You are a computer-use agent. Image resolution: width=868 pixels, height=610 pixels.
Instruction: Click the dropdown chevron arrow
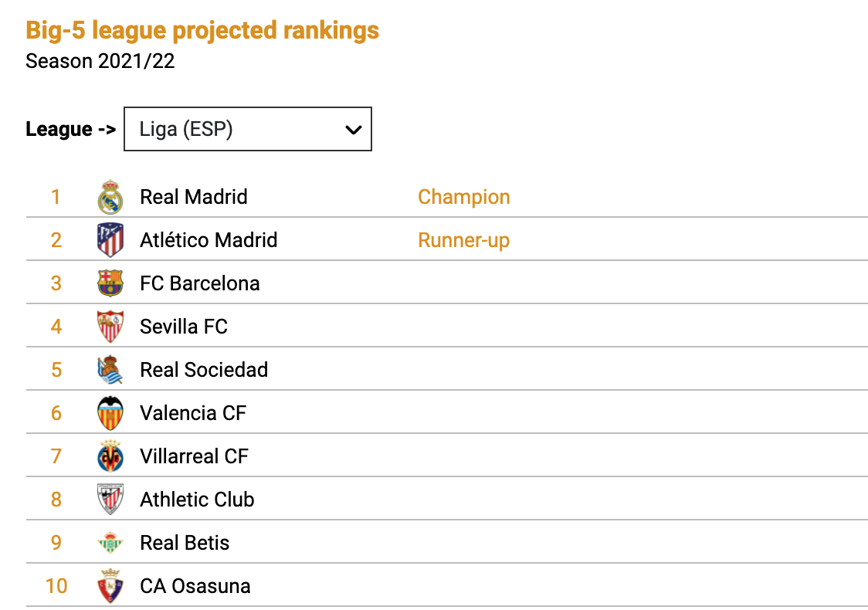(x=354, y=130)
